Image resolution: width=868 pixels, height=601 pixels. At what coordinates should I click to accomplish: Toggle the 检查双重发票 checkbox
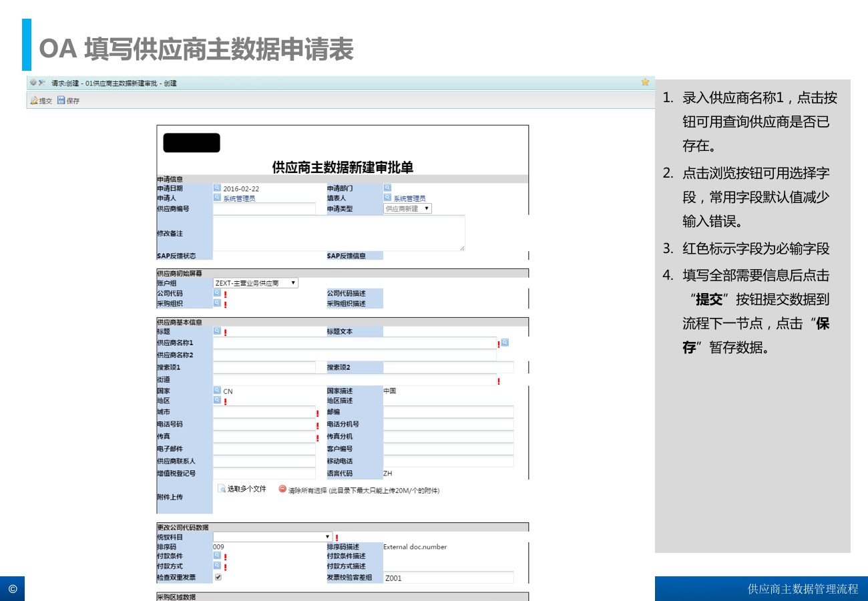tap(218, 577)
